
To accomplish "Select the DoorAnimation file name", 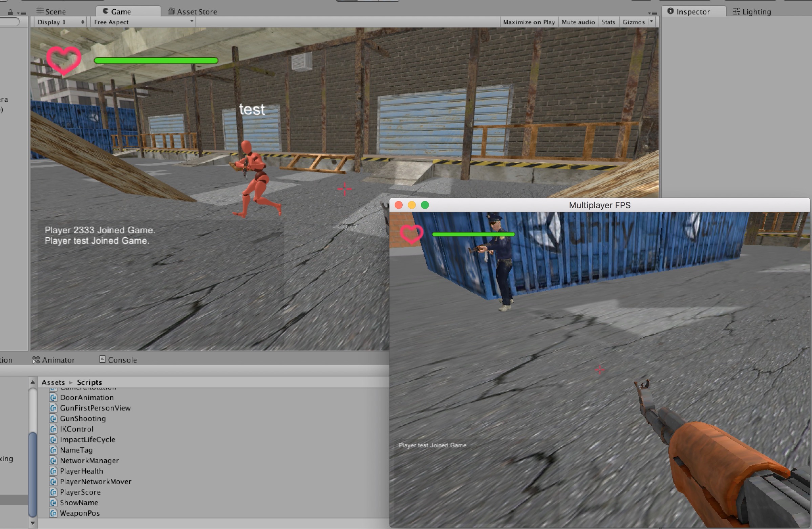I will [x=87, y=398].
